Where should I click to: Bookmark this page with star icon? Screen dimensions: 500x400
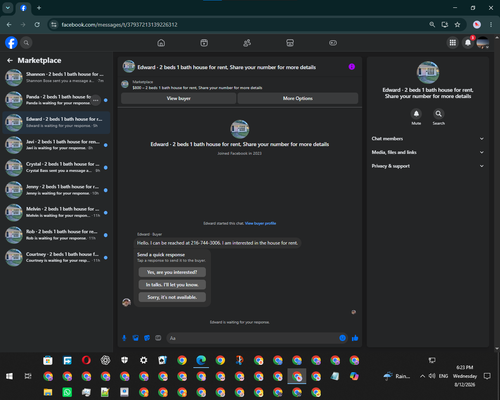pyautogui.click(x=457, y=25)
